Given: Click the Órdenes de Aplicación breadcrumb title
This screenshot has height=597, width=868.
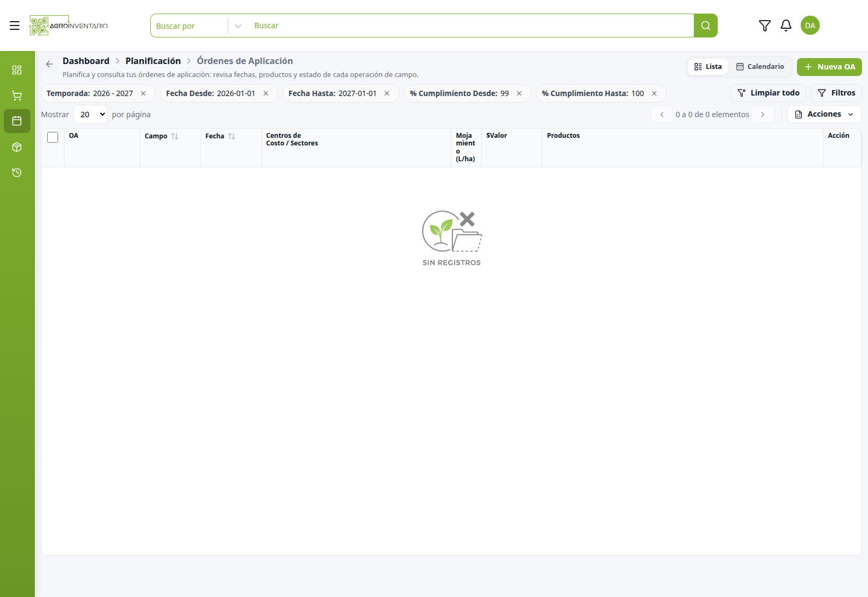Looking at the screenshot, I should coord(245,61).
